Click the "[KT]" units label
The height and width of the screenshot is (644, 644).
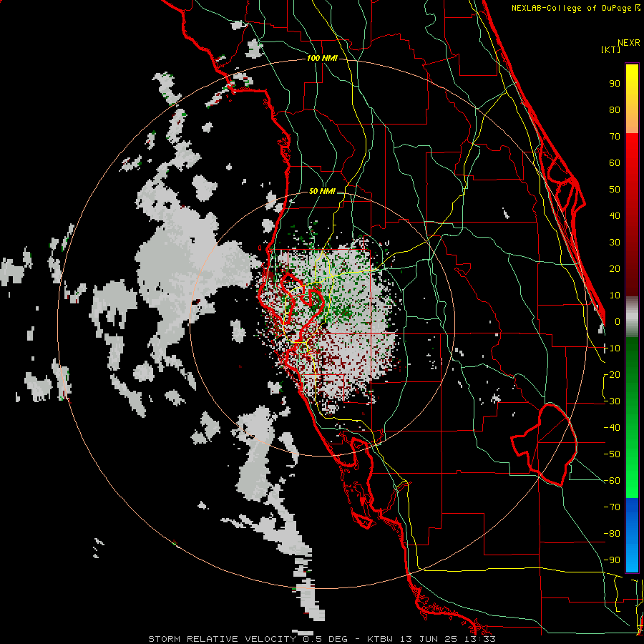coord(611,49)
